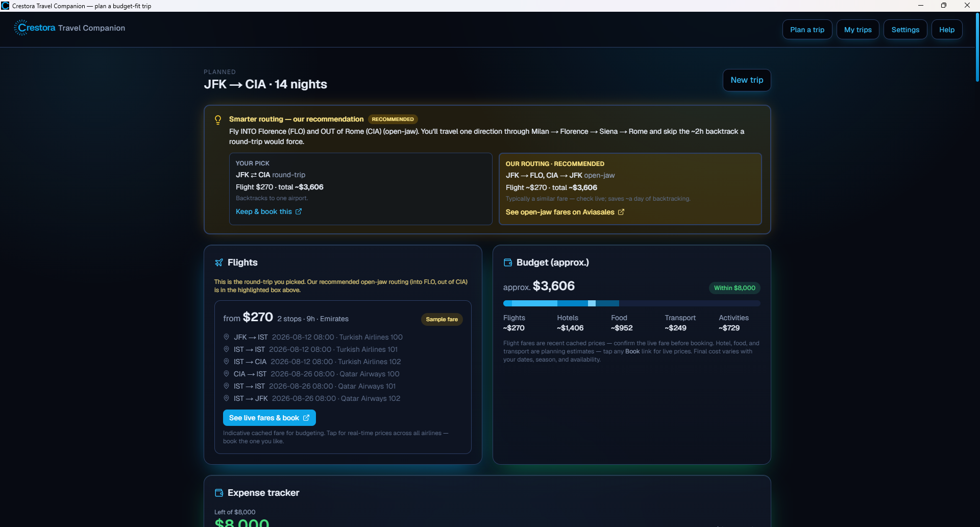Viewport: 980px width, 527px height.
Task: Click pin icon of IST → JFK leg
Action: tap(226, 398)
